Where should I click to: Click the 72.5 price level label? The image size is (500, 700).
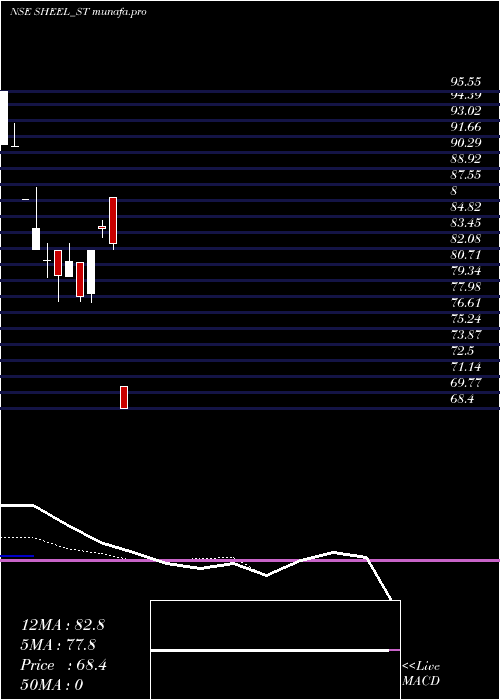pos(462,350)
